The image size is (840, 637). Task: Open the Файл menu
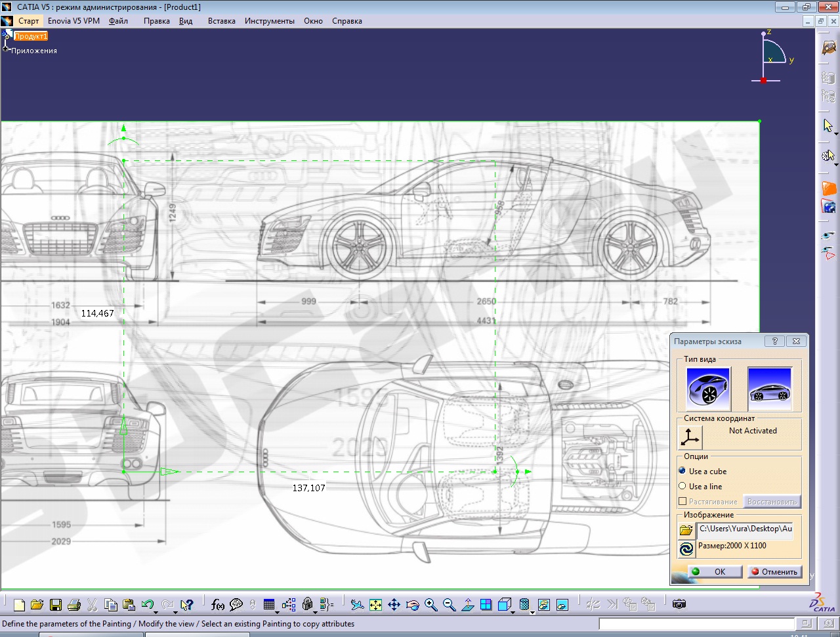point(119,21)
